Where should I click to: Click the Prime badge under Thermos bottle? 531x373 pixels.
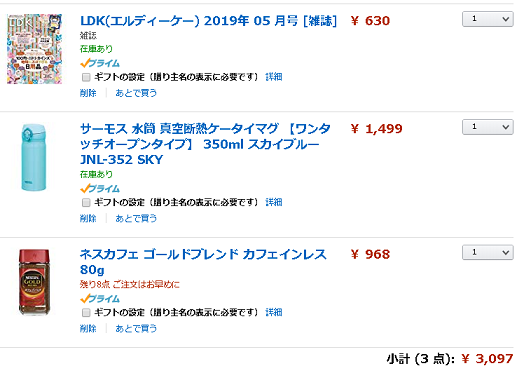(100, 188)
